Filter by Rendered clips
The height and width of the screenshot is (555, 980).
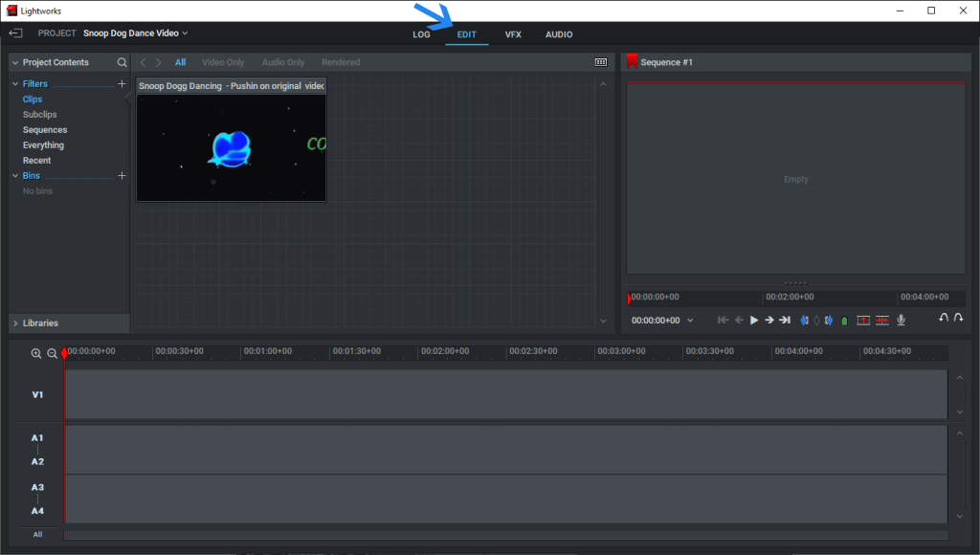coord(341,62)
